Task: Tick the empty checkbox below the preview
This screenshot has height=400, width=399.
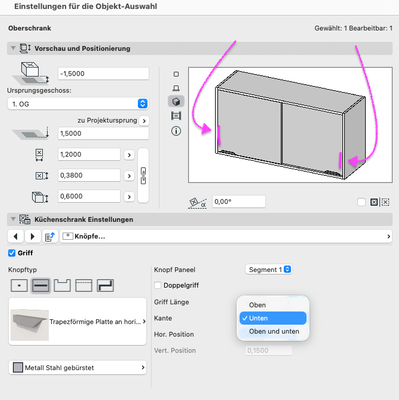Action: [x=361, y=202]
